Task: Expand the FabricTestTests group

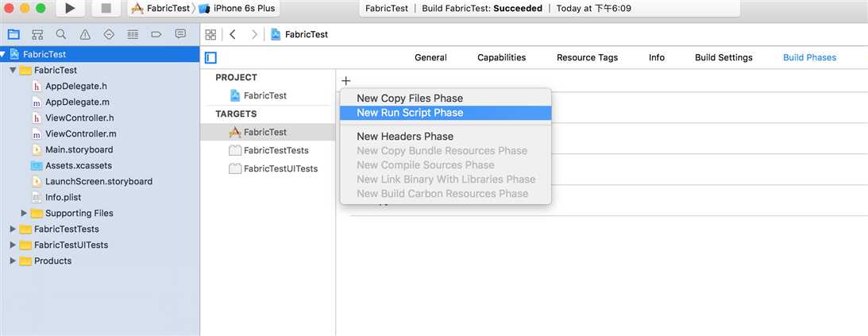Action: (13, 230)
